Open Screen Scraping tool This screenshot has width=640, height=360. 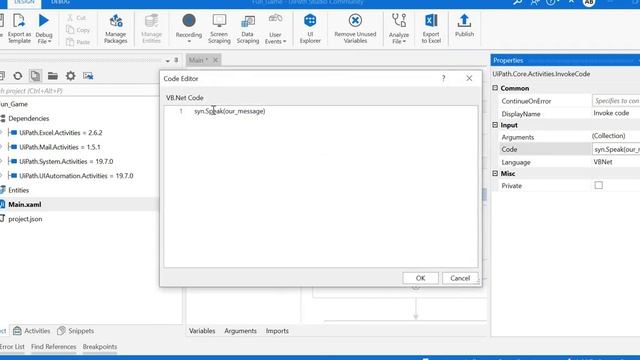[219, 28]
